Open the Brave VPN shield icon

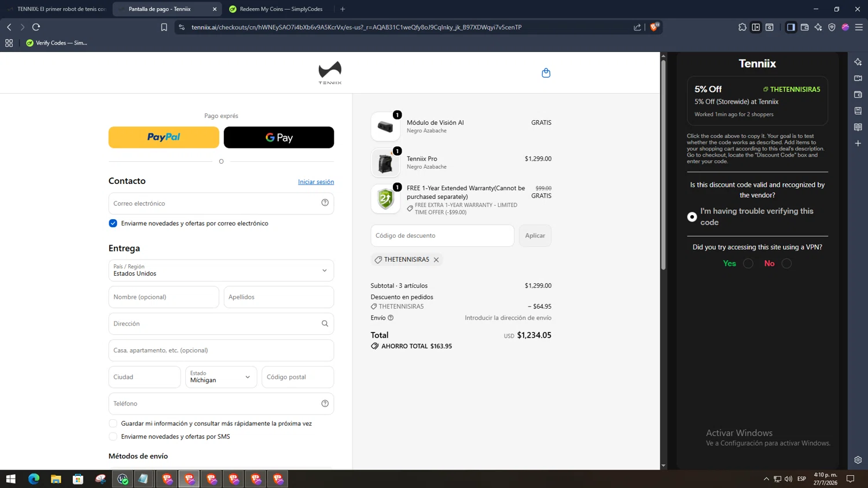pyautogui.click(x=832, y=27)
